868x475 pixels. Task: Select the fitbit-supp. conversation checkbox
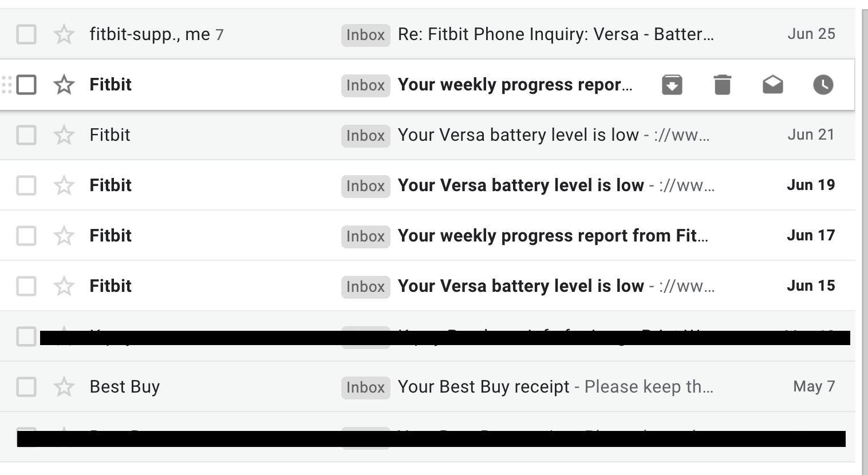click(x=26, y=34)
